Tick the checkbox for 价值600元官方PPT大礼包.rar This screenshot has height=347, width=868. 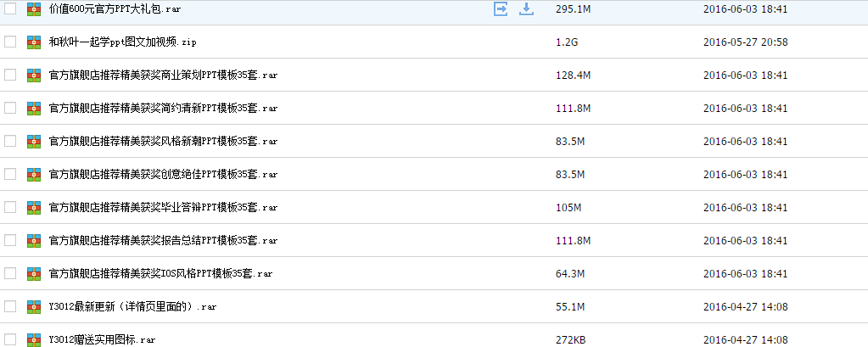pos(10,8)
